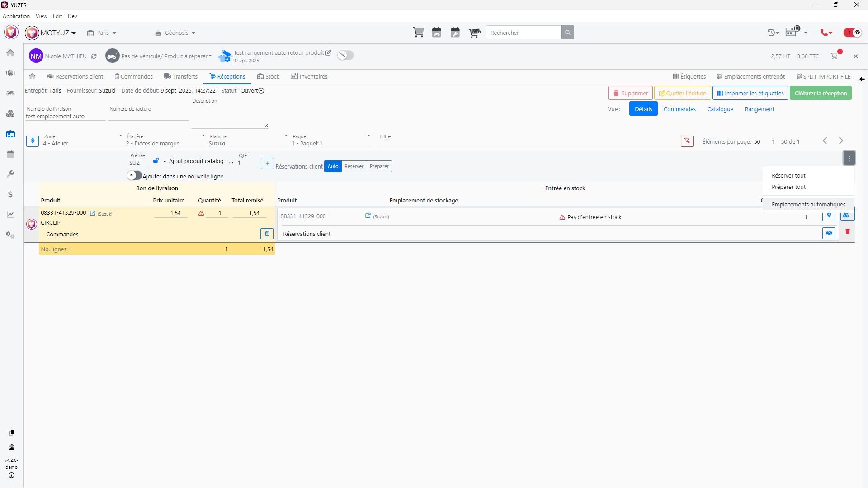Click the shopping cart icon in top toolbar
The height and width of the screenshot is (488, 868).
coord(418,33)
